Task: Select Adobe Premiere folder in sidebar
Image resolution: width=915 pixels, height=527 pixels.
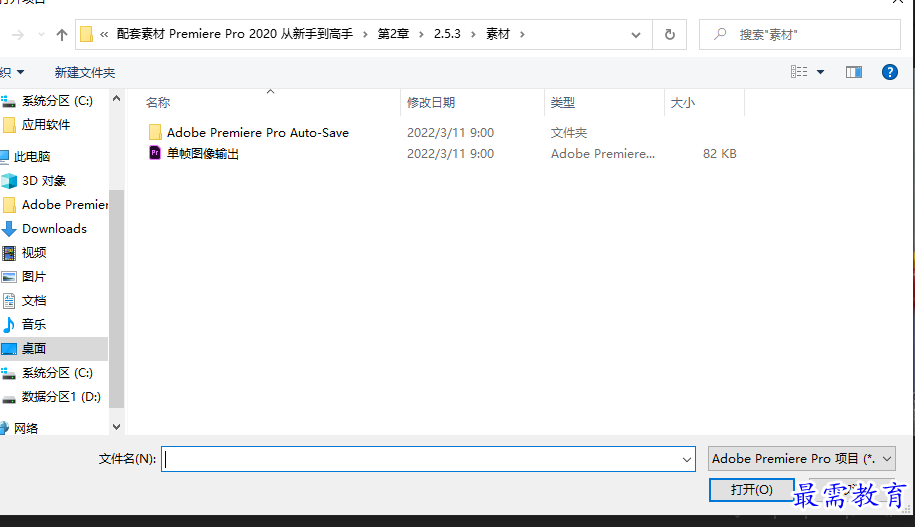Action: [x=65, y=205]
